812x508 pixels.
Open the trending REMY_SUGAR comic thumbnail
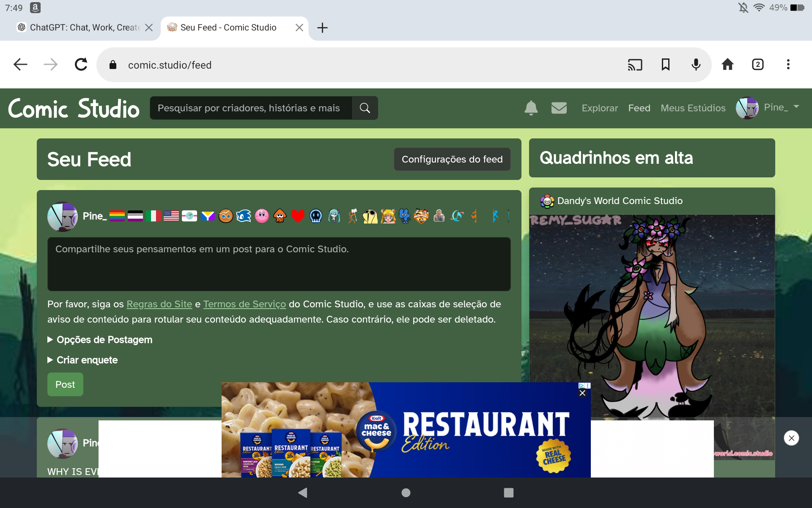[x=652, y=317]
